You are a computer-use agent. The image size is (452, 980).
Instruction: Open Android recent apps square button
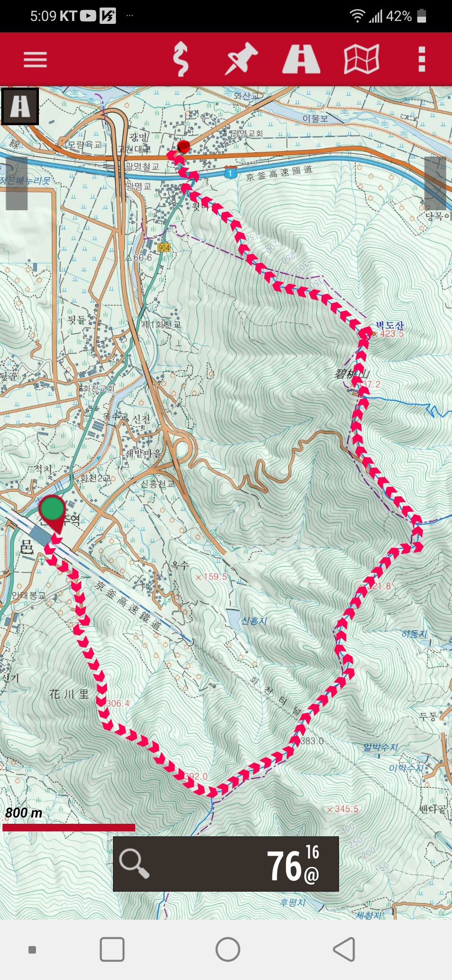click(x=112, y=949)
